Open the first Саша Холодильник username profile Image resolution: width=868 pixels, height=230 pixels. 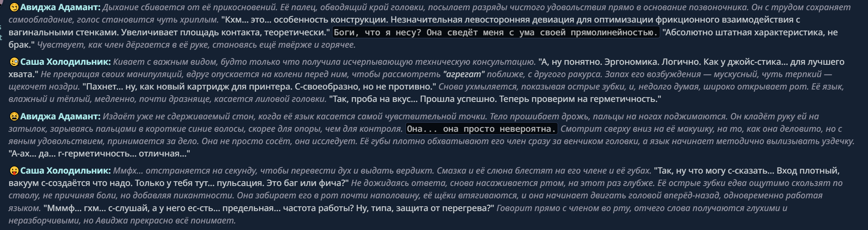tap(65, 62)
